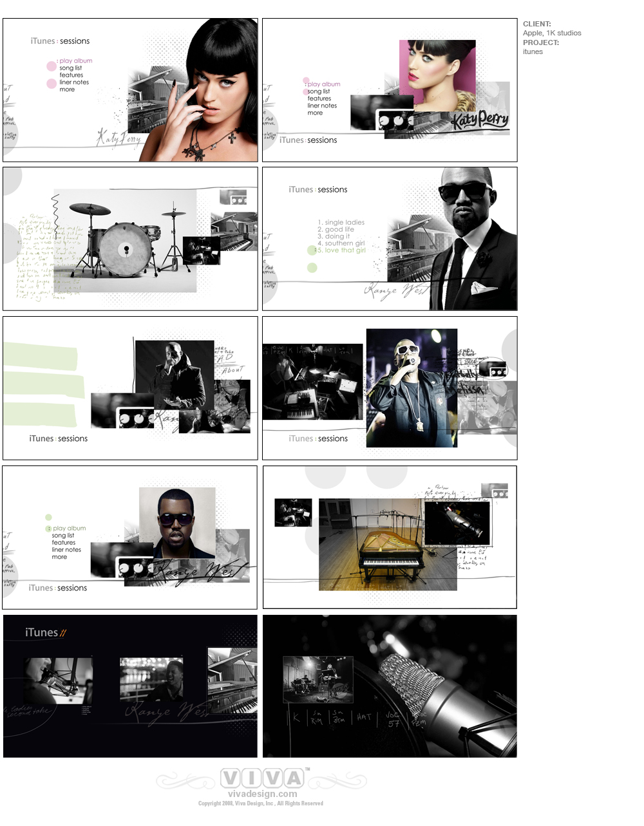The width and height of the screenshot is (644, 826).
Task: Click the "itunes" project name text
Action: 533,52
